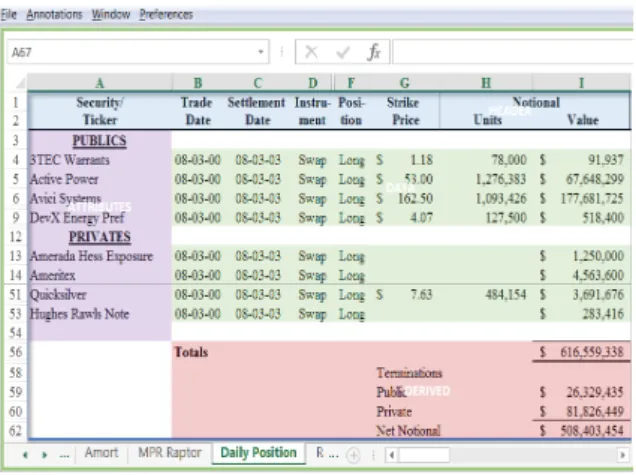
Task: Switch to the Amort sheet tab
Action: point(101,452)
